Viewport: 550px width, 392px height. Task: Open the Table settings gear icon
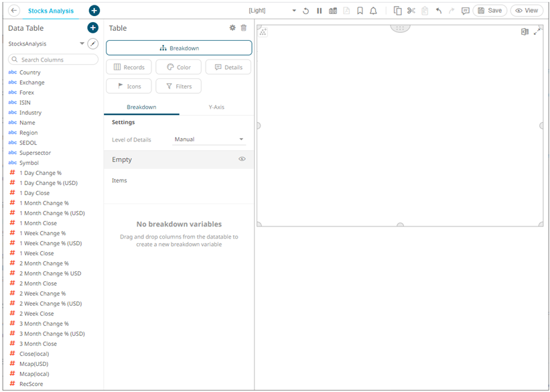[232, 27]
